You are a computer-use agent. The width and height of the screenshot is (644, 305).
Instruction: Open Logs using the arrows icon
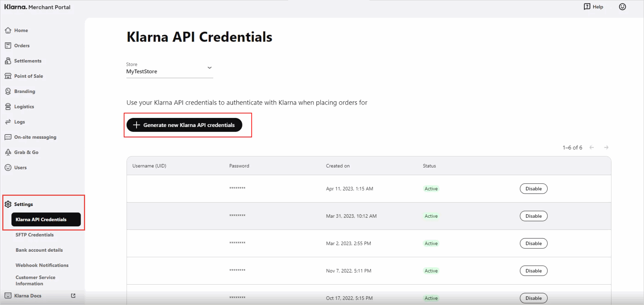pyautogui.click(x=8, y=122)
